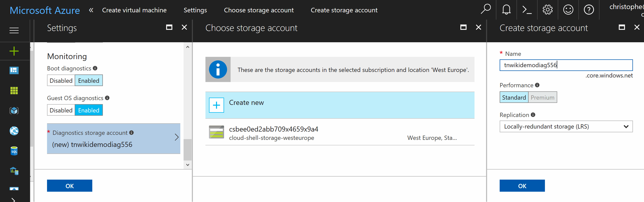Screen dimensions: 644x202
Task: Go to Create virtual machine breadcrumb
Action: click(x=134, y=10)
